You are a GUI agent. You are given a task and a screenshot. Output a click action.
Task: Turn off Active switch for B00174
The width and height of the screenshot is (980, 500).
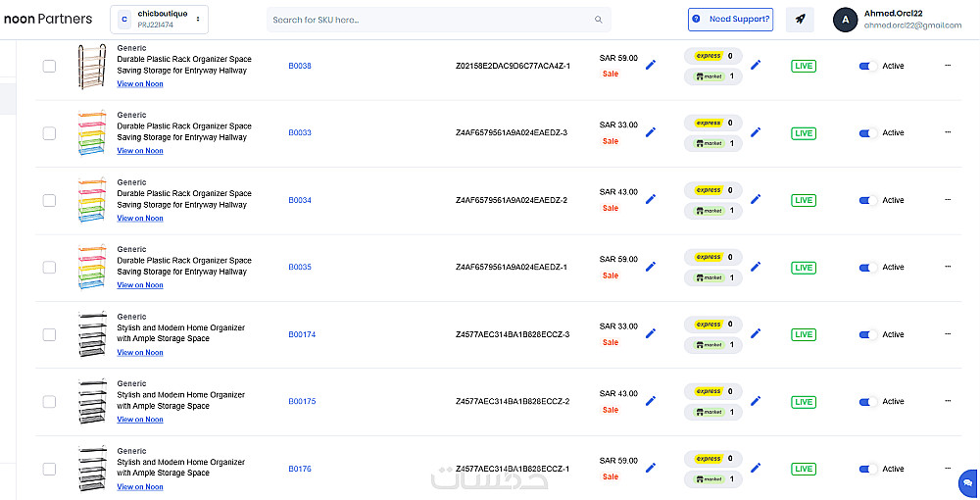coord(866,334)
